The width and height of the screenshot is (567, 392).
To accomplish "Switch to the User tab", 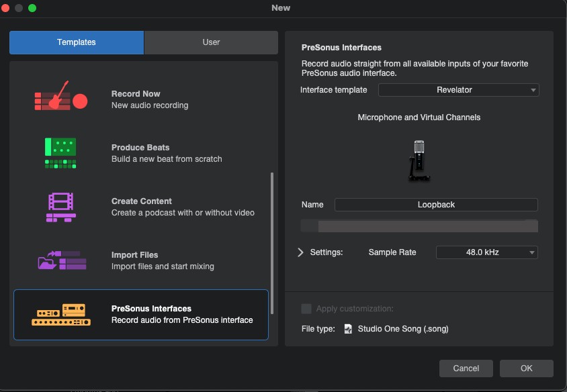I will [x=211, y=42].
